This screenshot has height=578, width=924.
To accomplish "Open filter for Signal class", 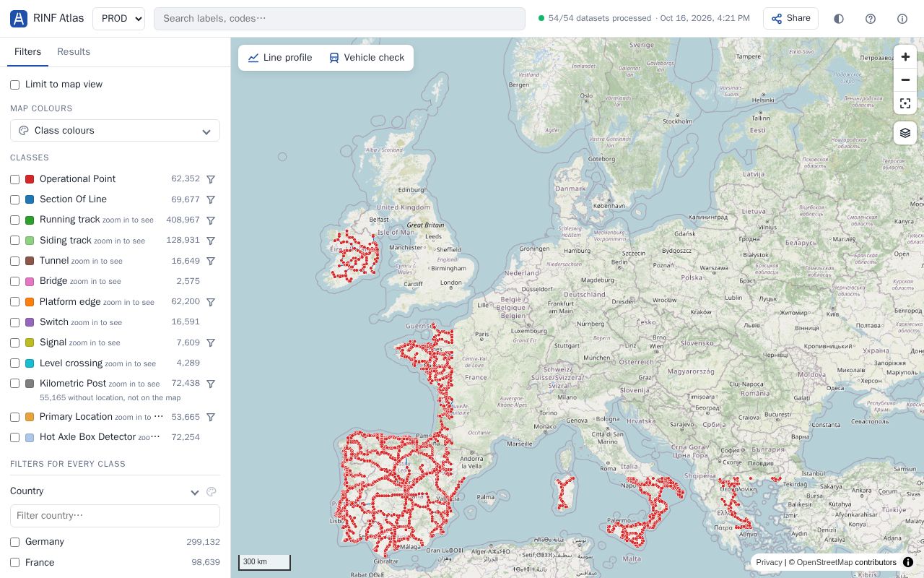I will [x=211, y=342].
